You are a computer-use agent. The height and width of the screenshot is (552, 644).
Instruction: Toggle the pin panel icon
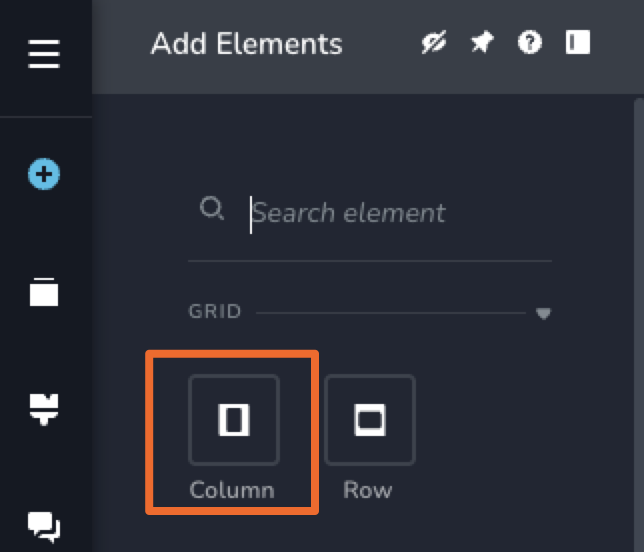[482, 43]
